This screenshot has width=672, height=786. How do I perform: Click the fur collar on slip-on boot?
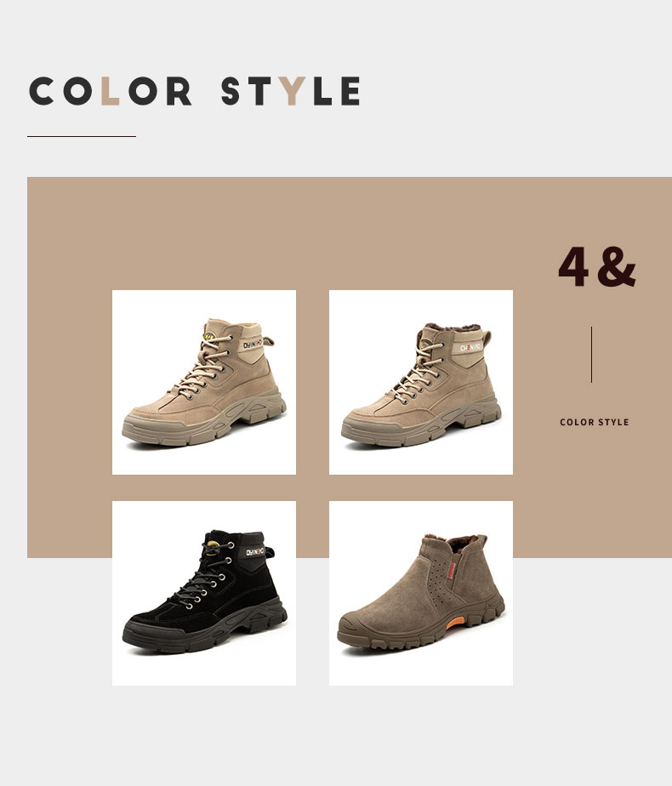click(455, 543)
